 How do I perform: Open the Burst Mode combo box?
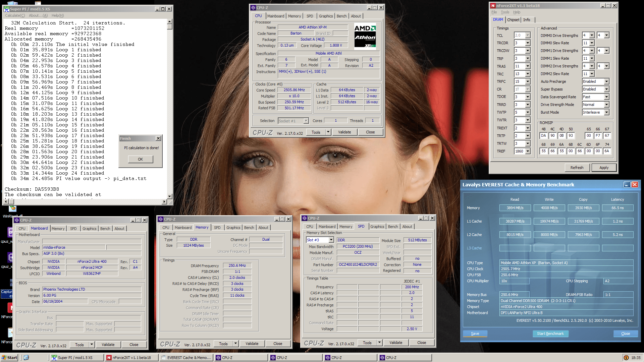606,112
